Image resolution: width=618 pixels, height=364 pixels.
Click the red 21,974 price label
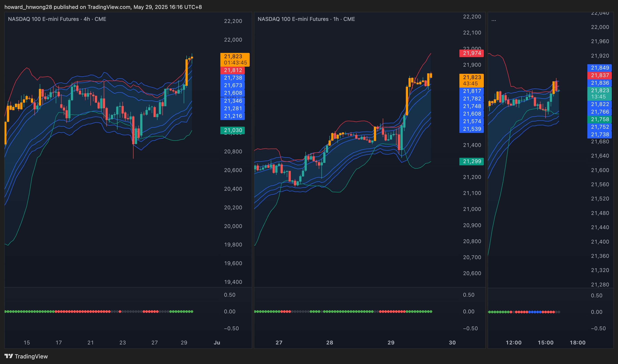coord(471,53)
